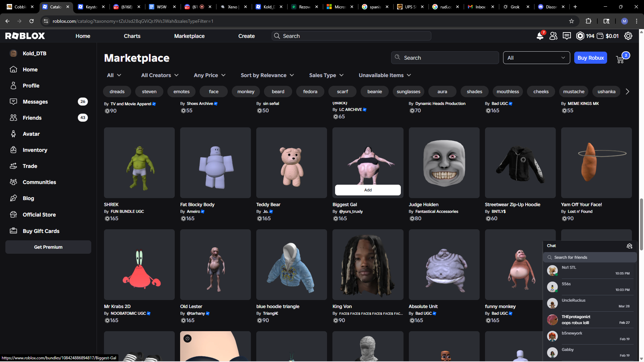Screen dimensions: 644x362
Task: Click the Friends icon in sidebar
Action: pyautogui.click(x=13, y=118)
